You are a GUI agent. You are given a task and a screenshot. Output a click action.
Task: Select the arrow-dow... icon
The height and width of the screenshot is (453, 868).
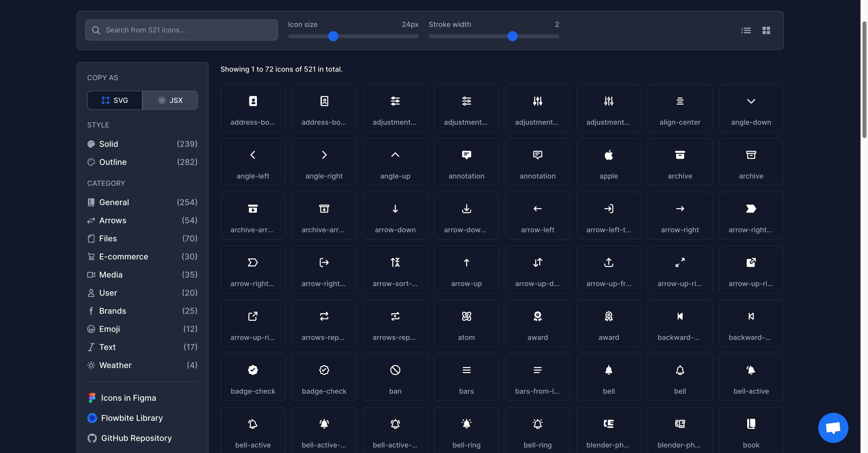[x=466, y=215]
